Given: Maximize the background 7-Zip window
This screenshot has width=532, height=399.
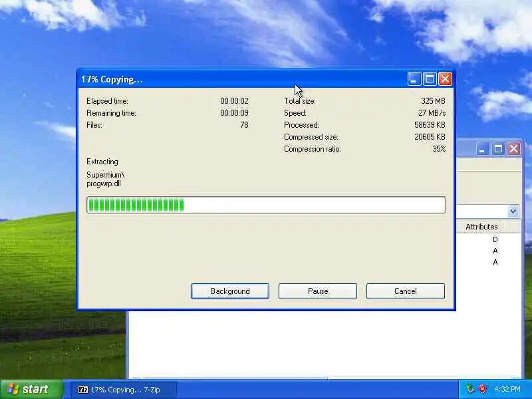Looking at the screenshot, I should pyautogui.click(x=497, y=148).
